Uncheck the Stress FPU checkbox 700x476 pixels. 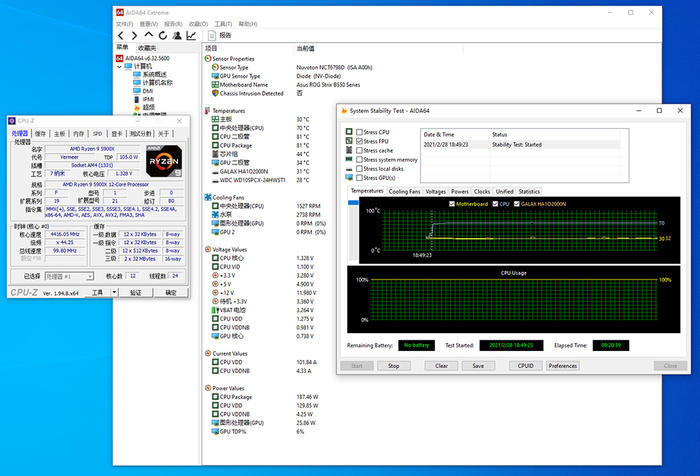(359, 141)
